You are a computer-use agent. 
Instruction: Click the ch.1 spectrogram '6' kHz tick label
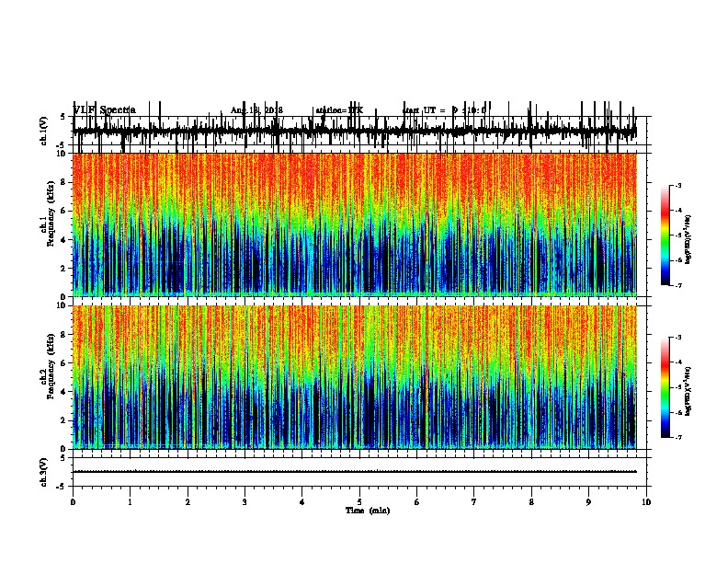click(63, 211)
